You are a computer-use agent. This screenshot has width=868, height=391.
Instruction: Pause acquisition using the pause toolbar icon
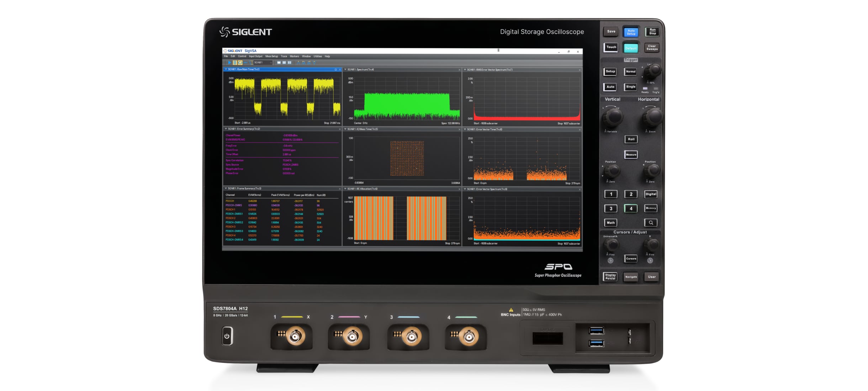point(235,63)
